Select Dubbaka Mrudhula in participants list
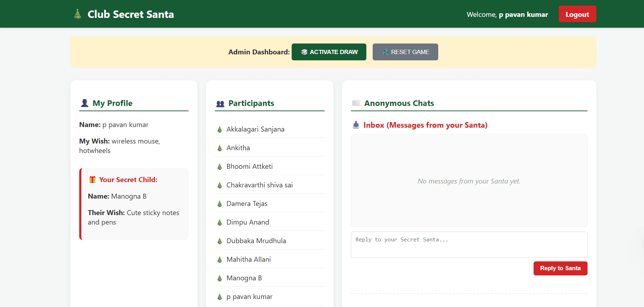Image resolution: width=644 pixels, height=307 pixels. point(256,241)
